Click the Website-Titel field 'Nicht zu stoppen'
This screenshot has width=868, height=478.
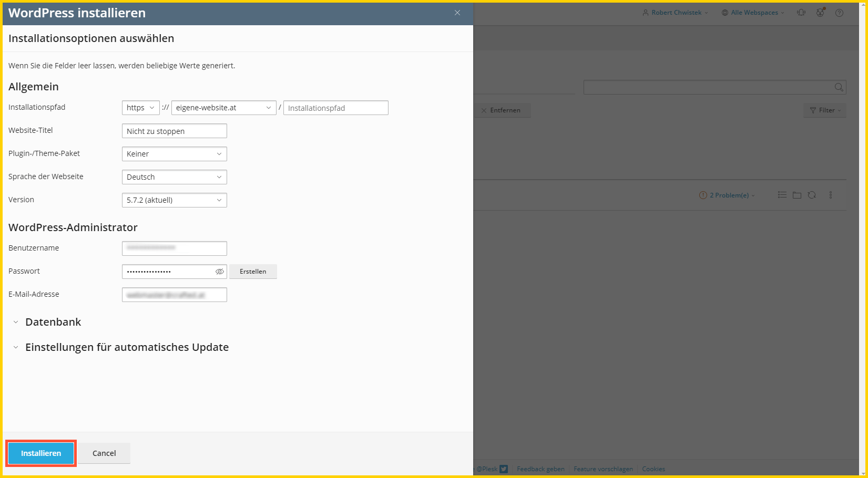(175, 131)
